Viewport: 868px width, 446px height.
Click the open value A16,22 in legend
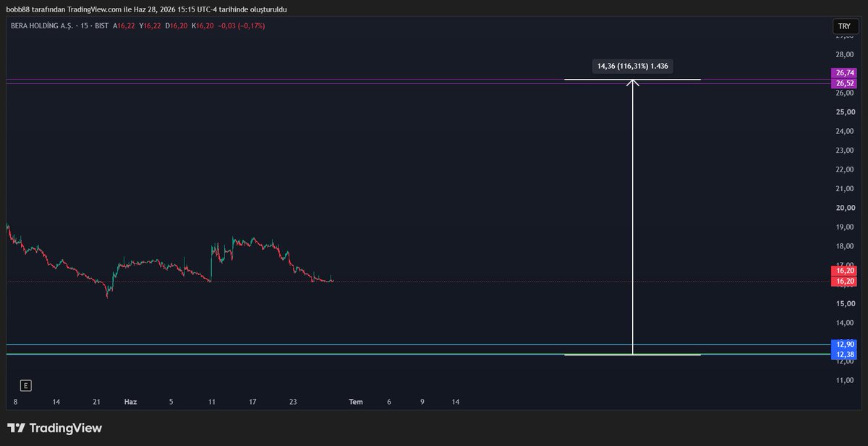[125, 25]
